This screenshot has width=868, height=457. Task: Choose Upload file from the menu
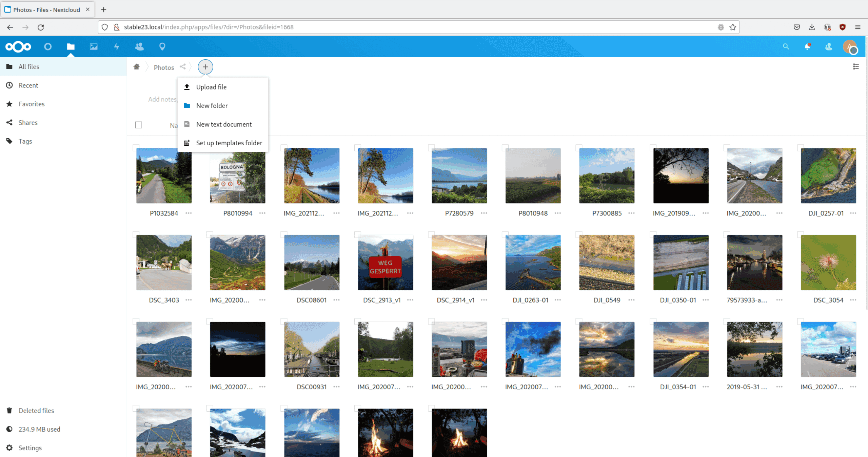click(x=211, y=87)
